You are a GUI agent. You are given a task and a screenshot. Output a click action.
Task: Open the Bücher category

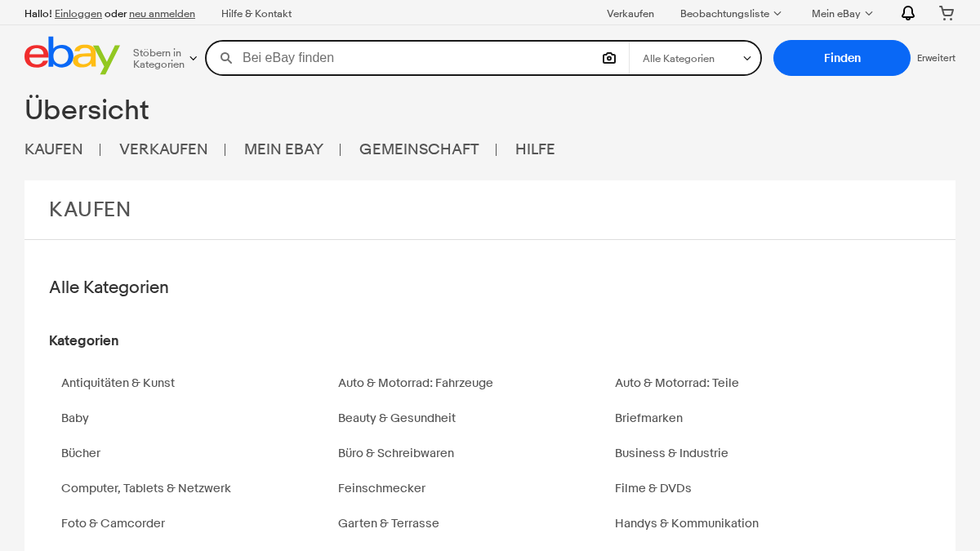coord(81,453)
